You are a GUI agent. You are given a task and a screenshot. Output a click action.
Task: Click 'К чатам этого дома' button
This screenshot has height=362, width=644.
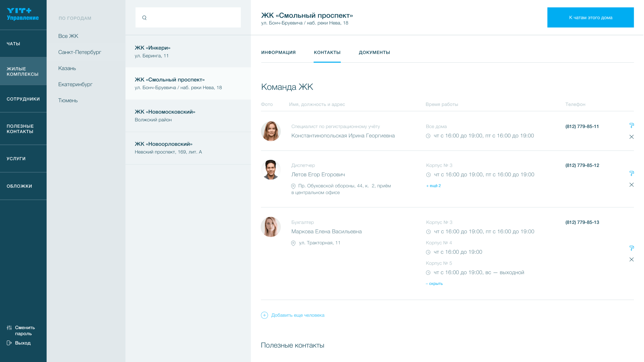tap(590, 17)
